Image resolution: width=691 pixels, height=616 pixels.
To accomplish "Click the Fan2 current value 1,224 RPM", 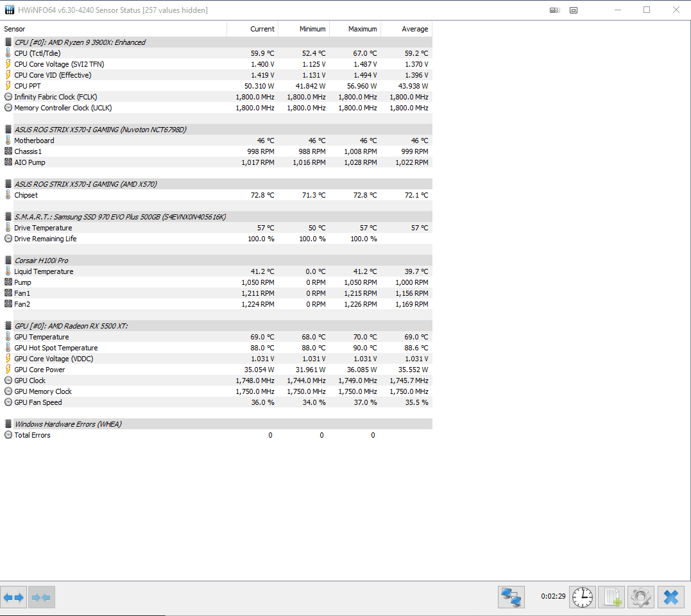I will pyautogui.click(x=258, y=304).
